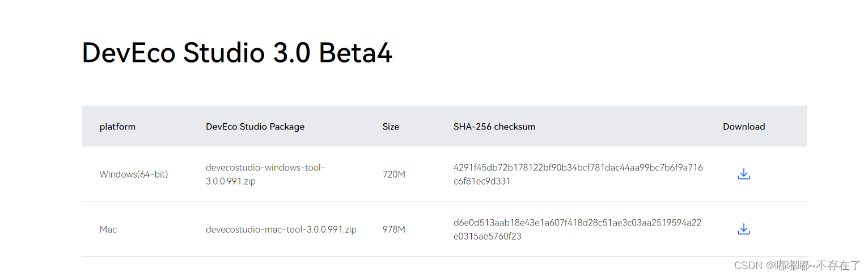Click the Mac checksum starting with d6e0d513
Viewport: 868px width, 276px height.
coord(577,229)
